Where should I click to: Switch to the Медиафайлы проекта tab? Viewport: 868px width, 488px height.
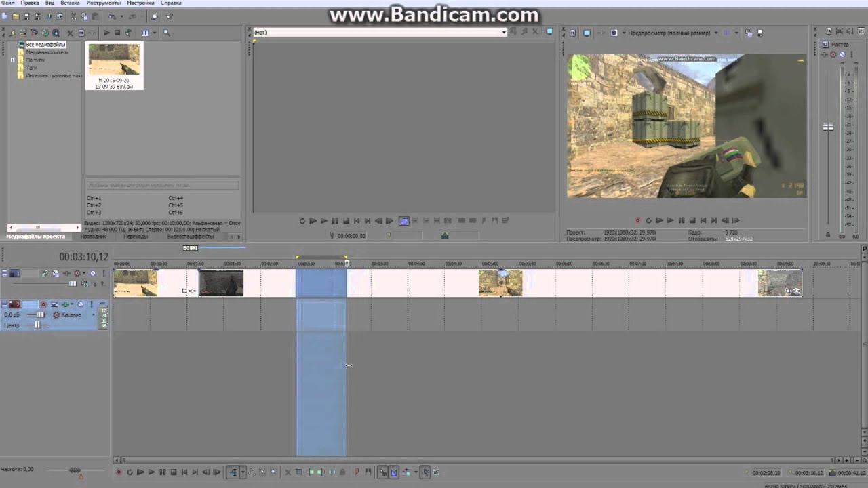pos(36,237)
